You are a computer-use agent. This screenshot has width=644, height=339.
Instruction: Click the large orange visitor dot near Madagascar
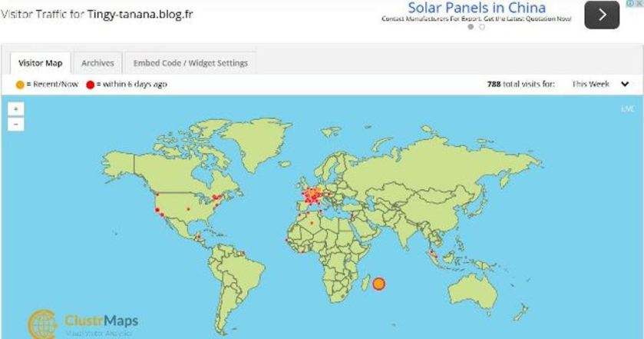378,284
